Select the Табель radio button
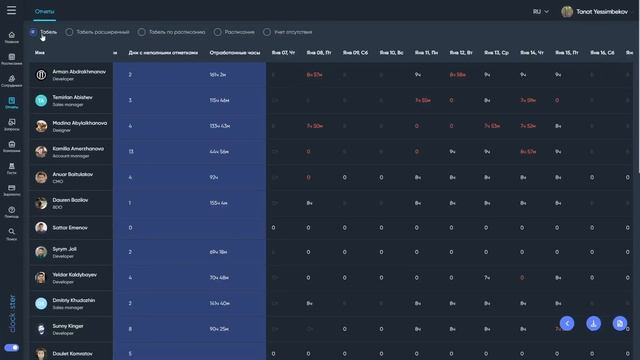Viewport: 640px width, 360px height. 33,32
